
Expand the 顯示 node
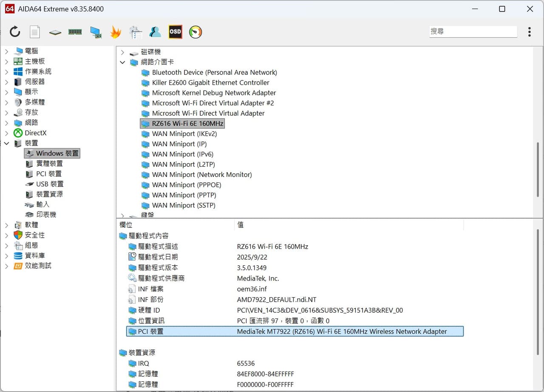pos(6,92)
